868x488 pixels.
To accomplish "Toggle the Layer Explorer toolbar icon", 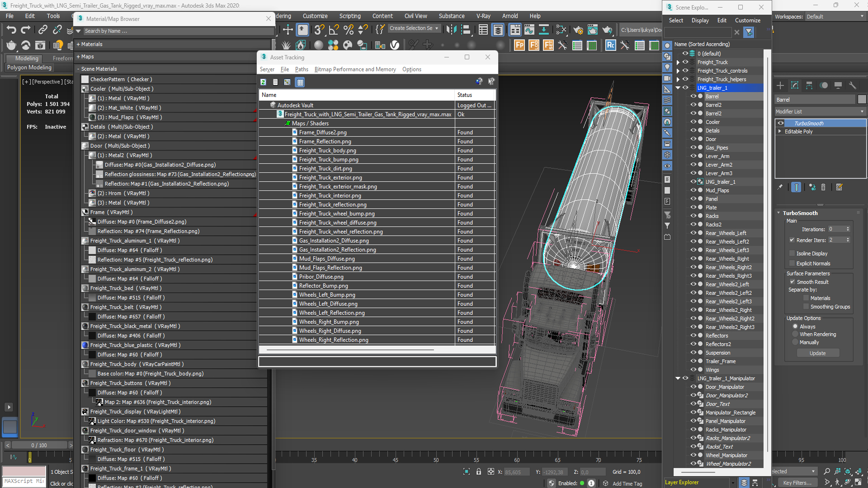I will click(498, 30).
